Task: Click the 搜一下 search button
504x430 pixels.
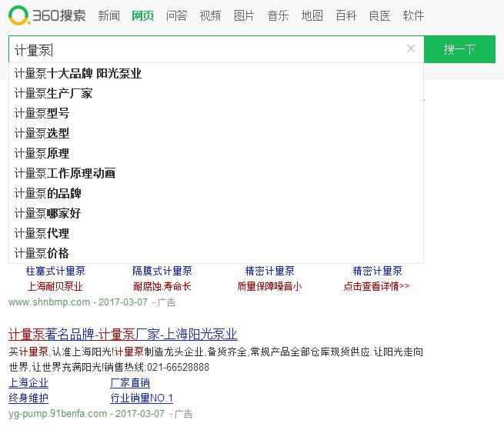Action: point(459,49)
